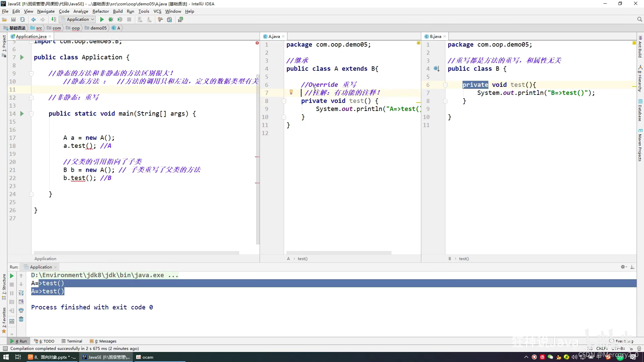This screenshot has height=362, width=644.
Task: Synchronize files with the refresh arrows icon
Action: click(x=22, y=19)
